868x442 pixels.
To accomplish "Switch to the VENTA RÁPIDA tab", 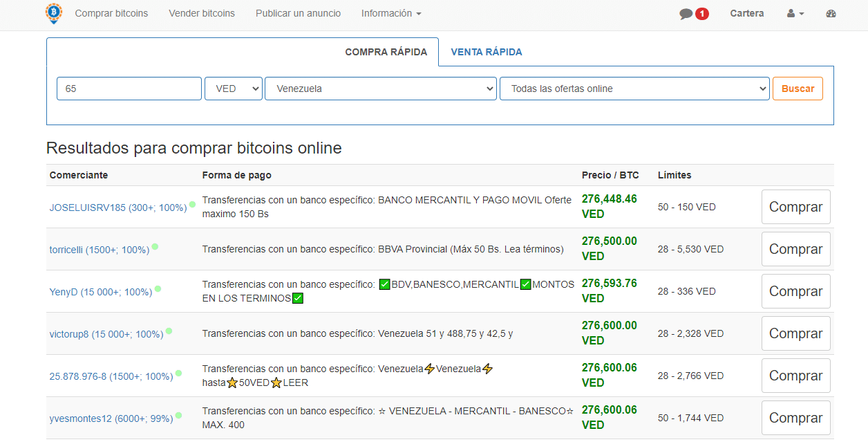I will 487,52.
